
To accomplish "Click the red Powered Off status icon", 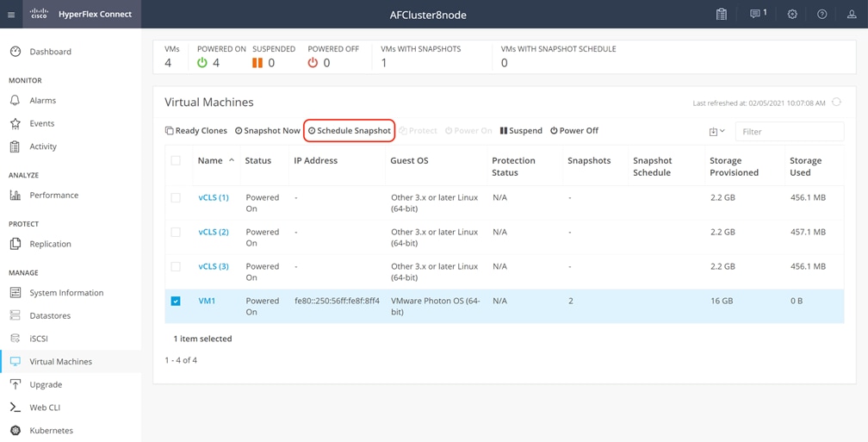I will (313, 63).
